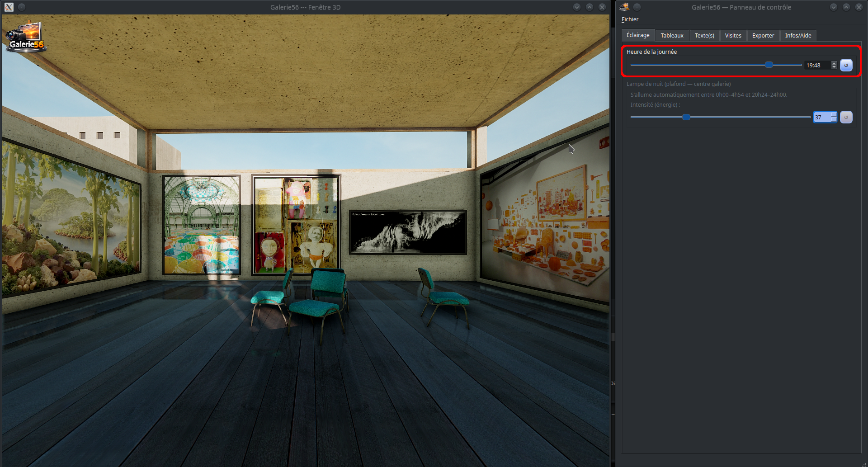This screenshot has width=868, height=467.
Task: Switch to the Tableaux tab
Action: tap(672, 36)
